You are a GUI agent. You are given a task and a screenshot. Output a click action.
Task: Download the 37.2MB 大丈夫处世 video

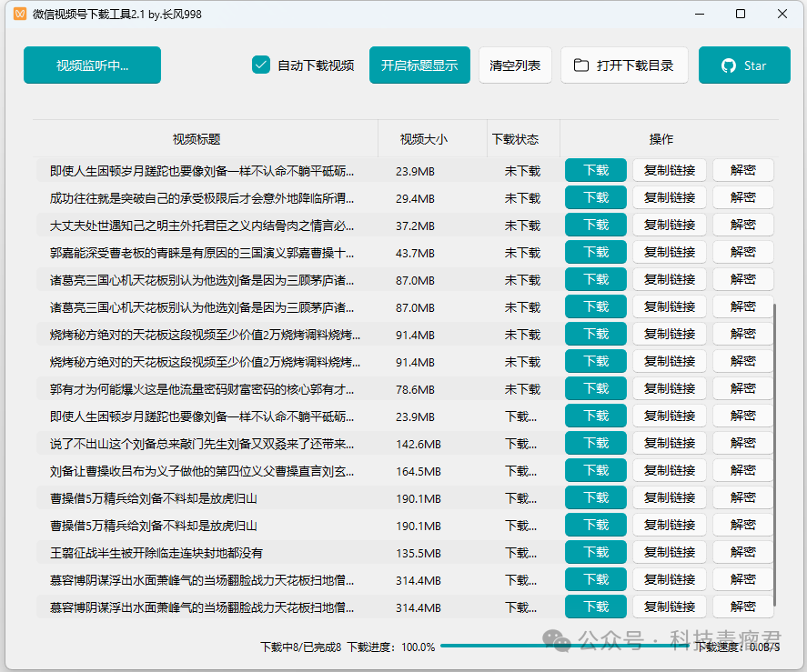coord(596,225)
